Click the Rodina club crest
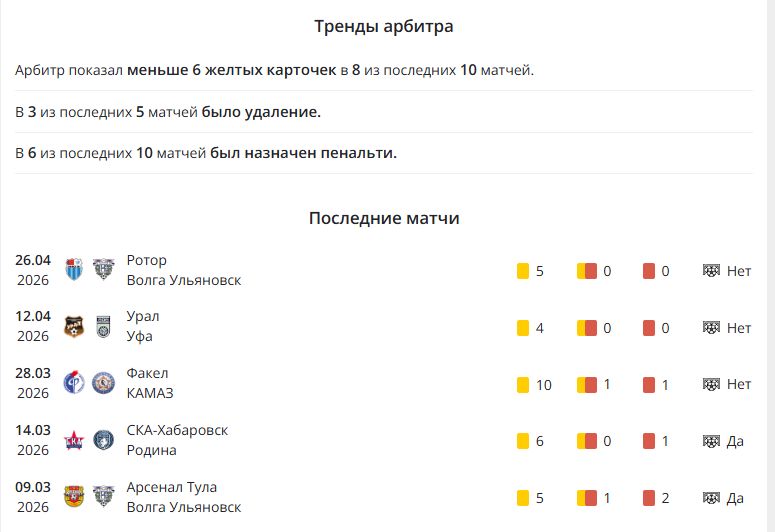Image resolution: width=775 pixels, height=532 pixels. point(103,440)
